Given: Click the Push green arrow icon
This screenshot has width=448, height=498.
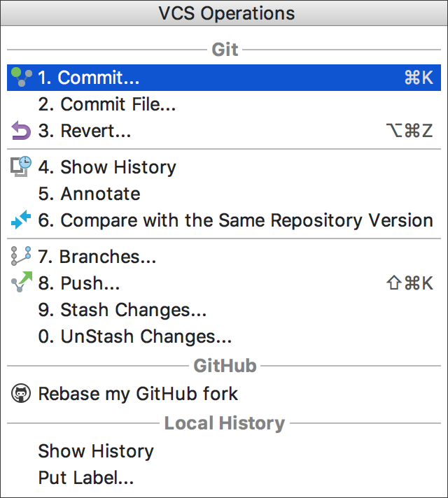Looking at the screenshot, I should tap(21, 282).
